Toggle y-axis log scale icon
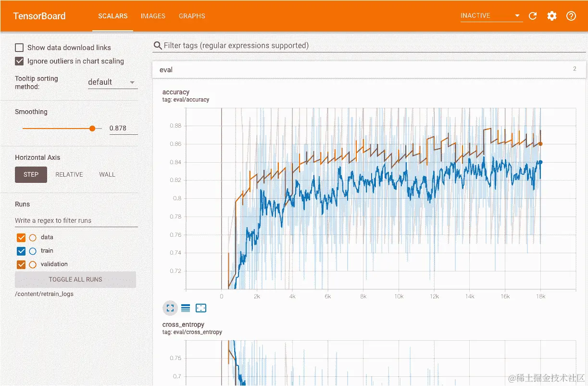Image resolution: width=588 pixels, height=386 pixels. pyautogui.click(x=186, y=308)
